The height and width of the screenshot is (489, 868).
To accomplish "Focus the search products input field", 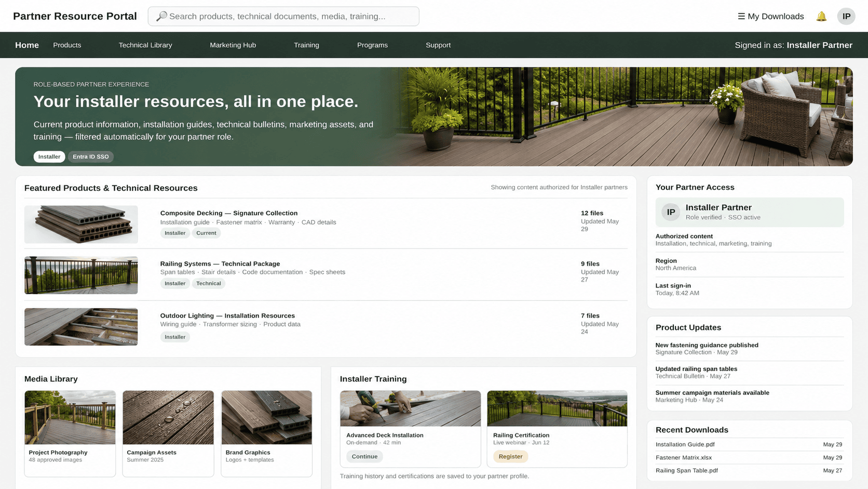I will coord(283,16).
